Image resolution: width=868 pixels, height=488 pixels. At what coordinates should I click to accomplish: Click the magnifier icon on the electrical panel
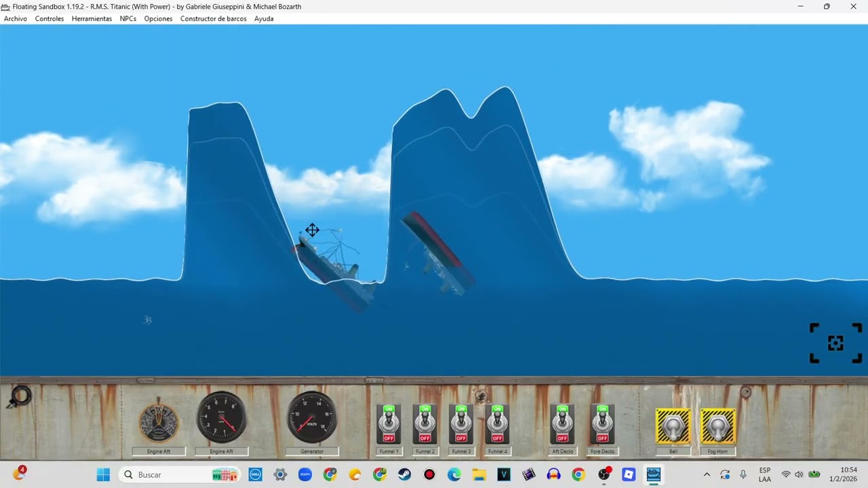click(x=20, y=396)
